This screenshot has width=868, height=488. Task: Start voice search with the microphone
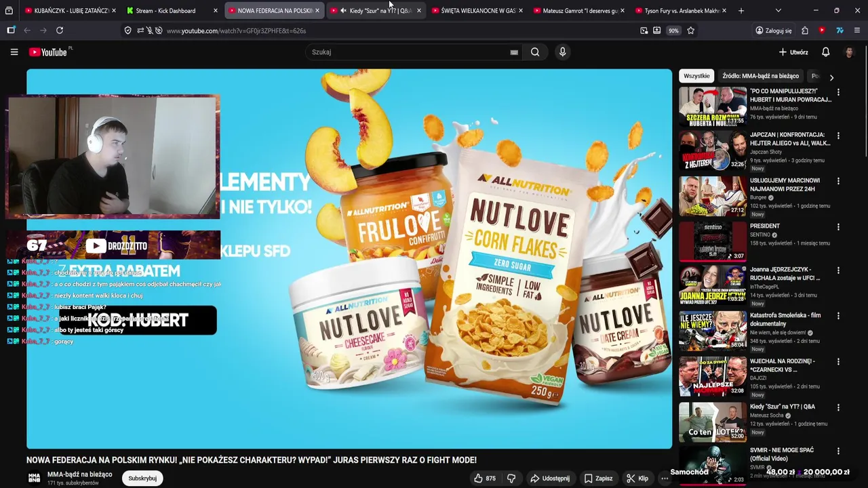(562, 52)
